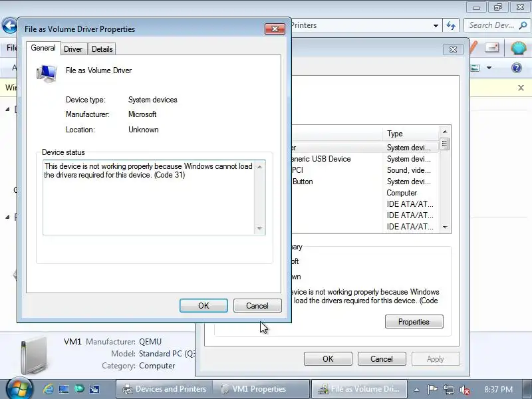
Task: Select the Button device row
Action: pyautogui.click(x=365, y=182)
